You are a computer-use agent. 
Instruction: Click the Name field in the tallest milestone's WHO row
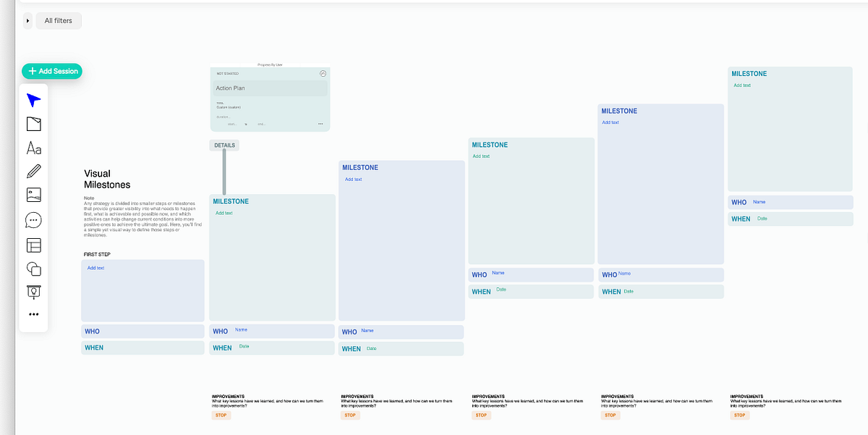tap(759, 202)
